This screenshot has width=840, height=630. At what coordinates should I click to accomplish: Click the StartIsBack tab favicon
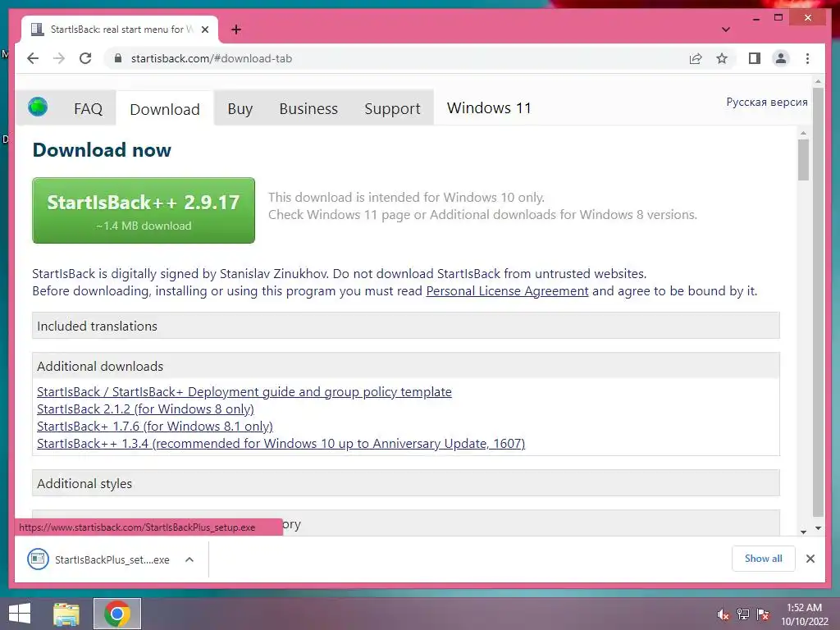click(37, 30)
